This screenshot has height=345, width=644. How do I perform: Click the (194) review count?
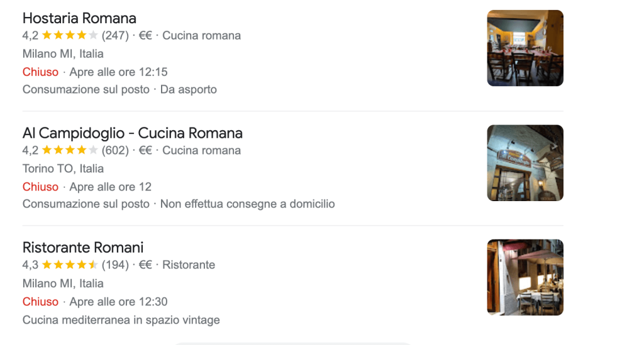point(115,265)
